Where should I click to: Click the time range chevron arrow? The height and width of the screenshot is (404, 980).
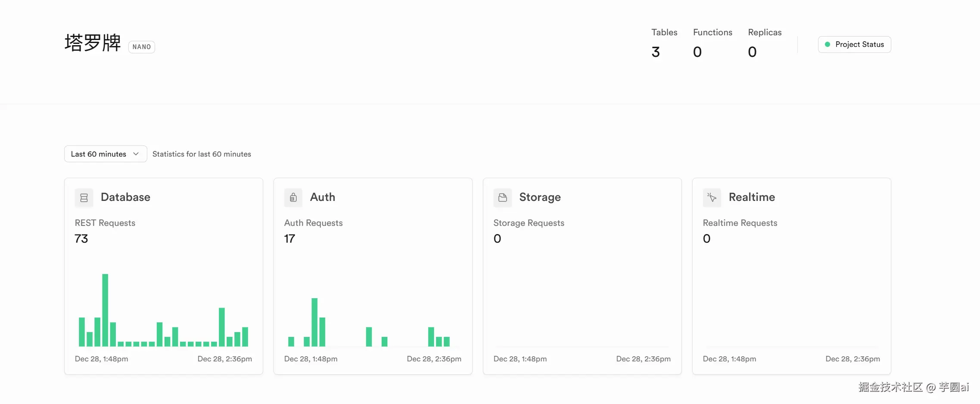pos(136,154)
